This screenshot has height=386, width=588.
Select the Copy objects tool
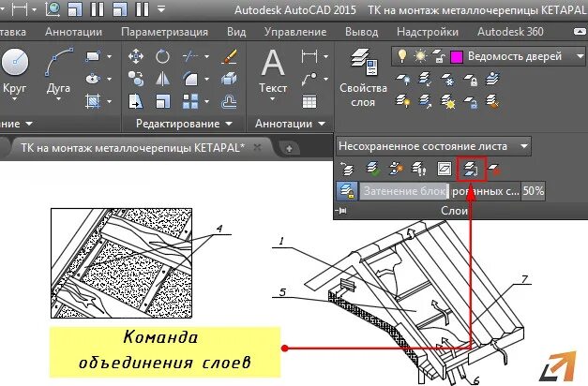135,79
